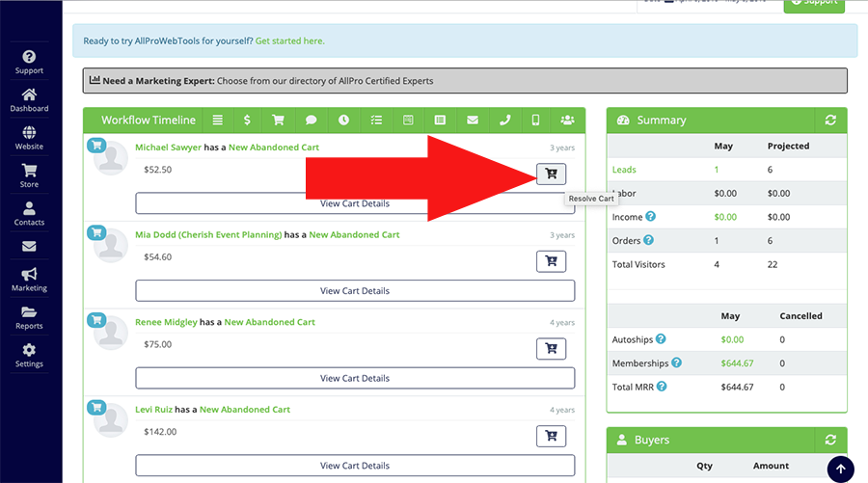The width and height of the screenshot is (868, 483).
Task: Click the envelope filter in timeline header
Action: [472, 121]
